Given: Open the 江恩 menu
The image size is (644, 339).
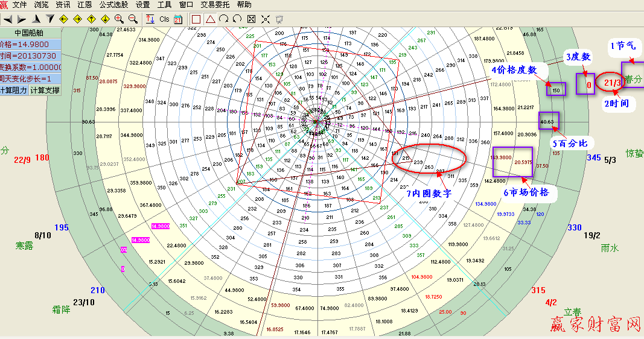Looking at the screenshot, I should pyautogui.click(x=84, y=4).
